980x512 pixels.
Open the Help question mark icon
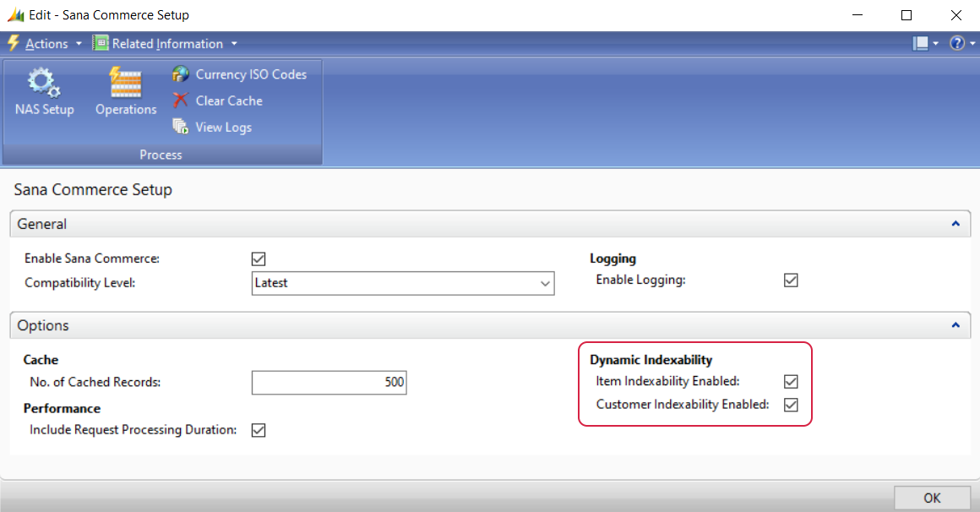click(957, 43)
